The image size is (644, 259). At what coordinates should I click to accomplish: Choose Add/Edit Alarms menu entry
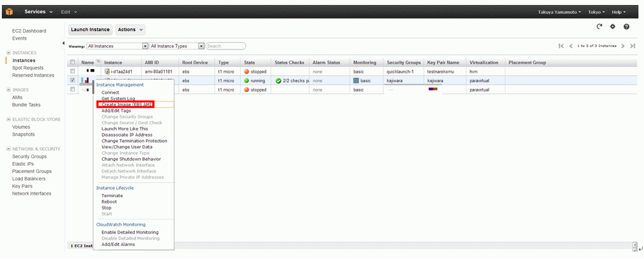tap(118, 244)
